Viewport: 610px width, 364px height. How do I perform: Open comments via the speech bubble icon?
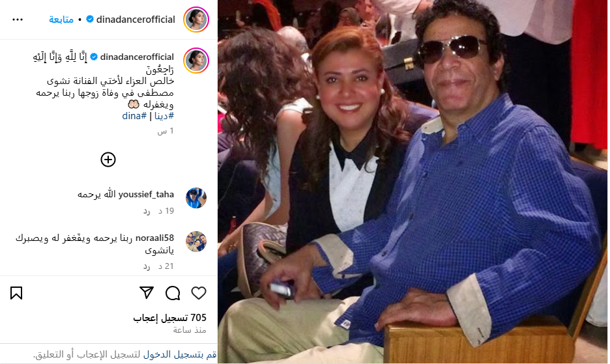[173, 293]
